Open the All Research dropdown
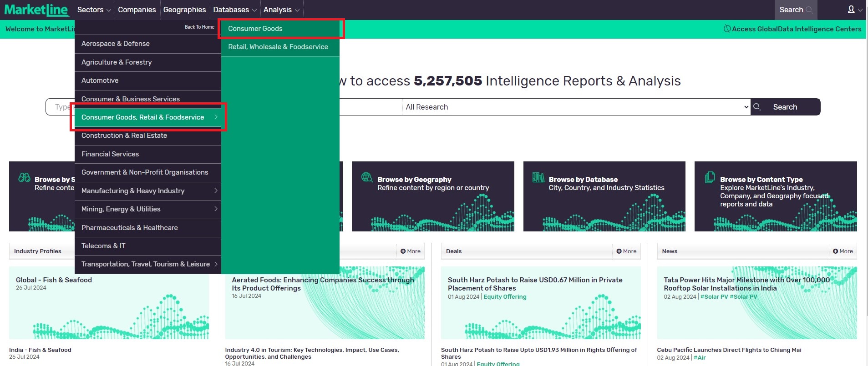868x366 pixels. (x=576, y=107)
